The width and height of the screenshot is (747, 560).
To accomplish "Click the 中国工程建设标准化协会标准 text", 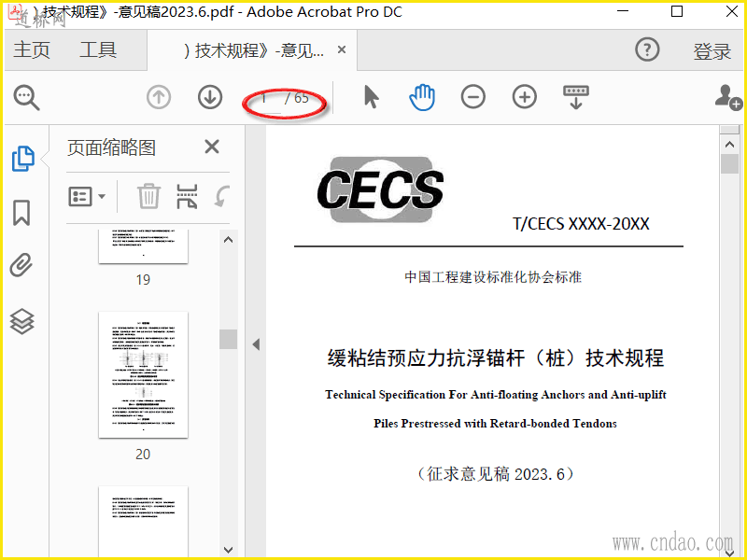I will click(x=493, y=276).
